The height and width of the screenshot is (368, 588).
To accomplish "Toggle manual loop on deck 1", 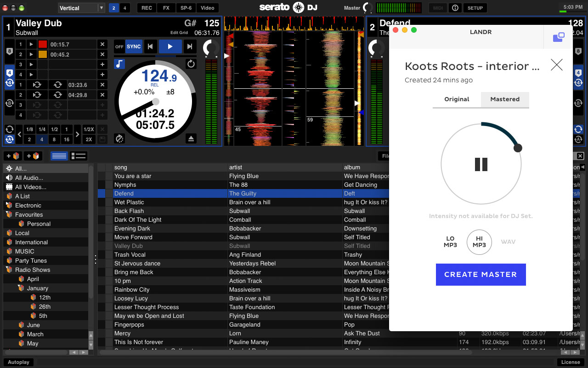I will pyautogui.click(x=9, y=129).
